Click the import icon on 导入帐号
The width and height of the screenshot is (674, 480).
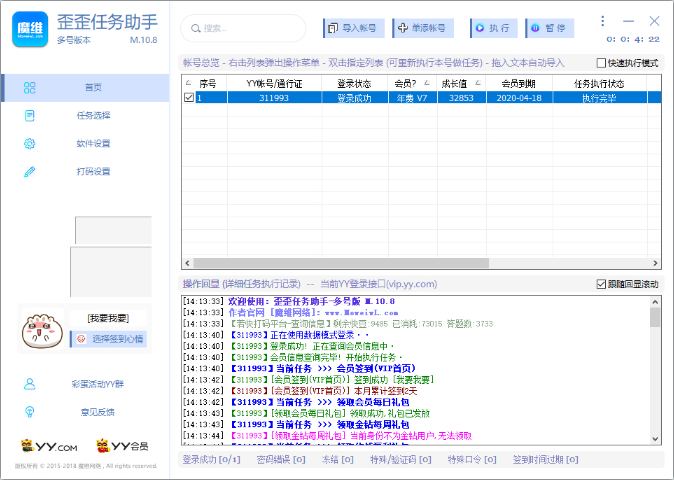point(333,28)
